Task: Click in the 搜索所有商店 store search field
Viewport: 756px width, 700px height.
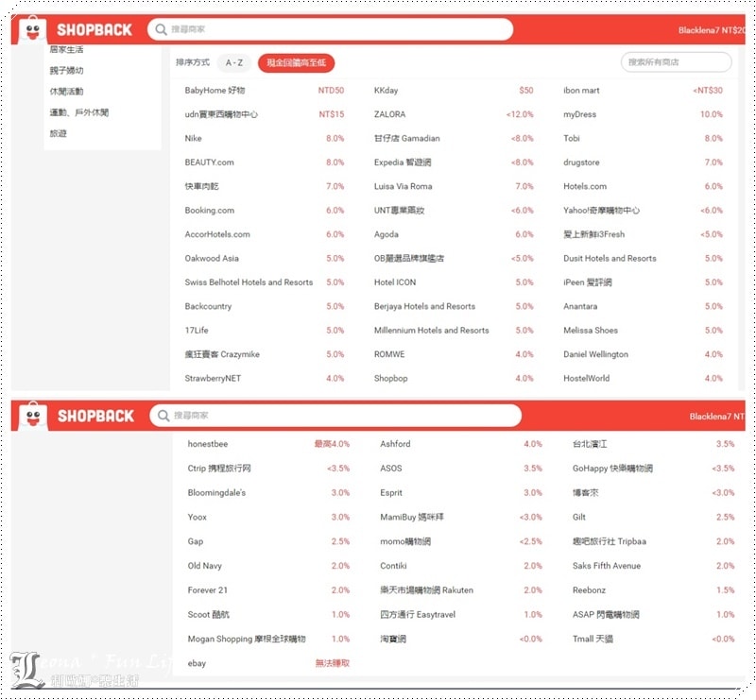Action: 676,62
